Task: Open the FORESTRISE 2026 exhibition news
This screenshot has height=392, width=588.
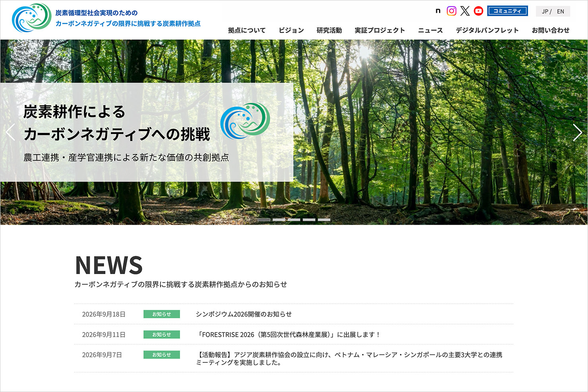Action: (x=288, y=334)
